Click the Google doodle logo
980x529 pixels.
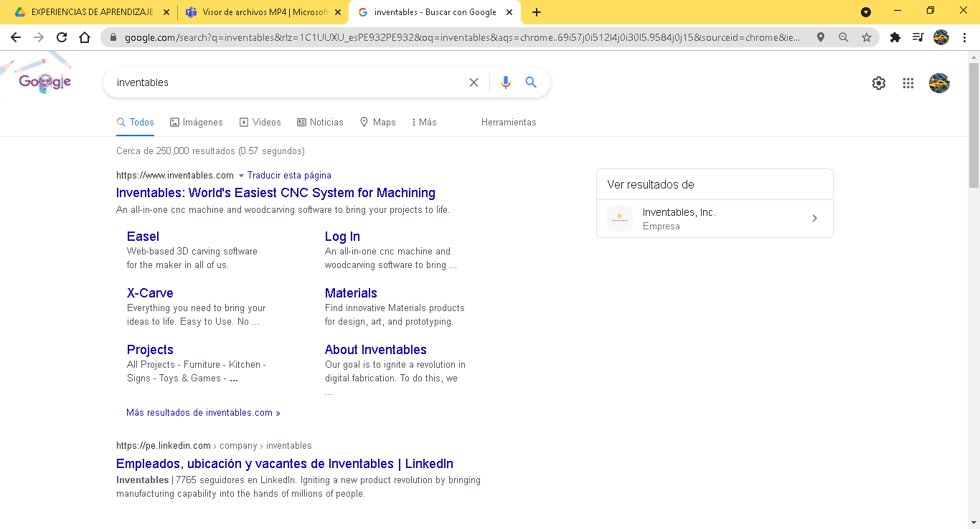tap(44, 82)
